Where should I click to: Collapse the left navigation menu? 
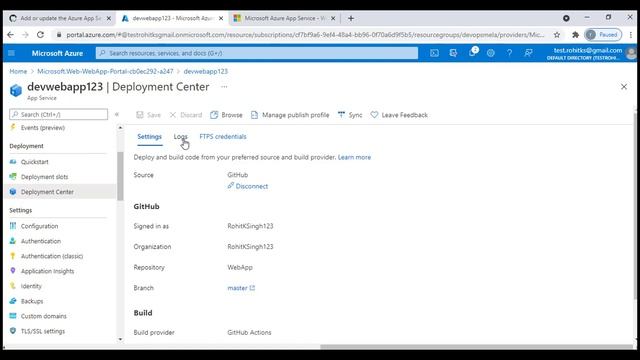117,114
